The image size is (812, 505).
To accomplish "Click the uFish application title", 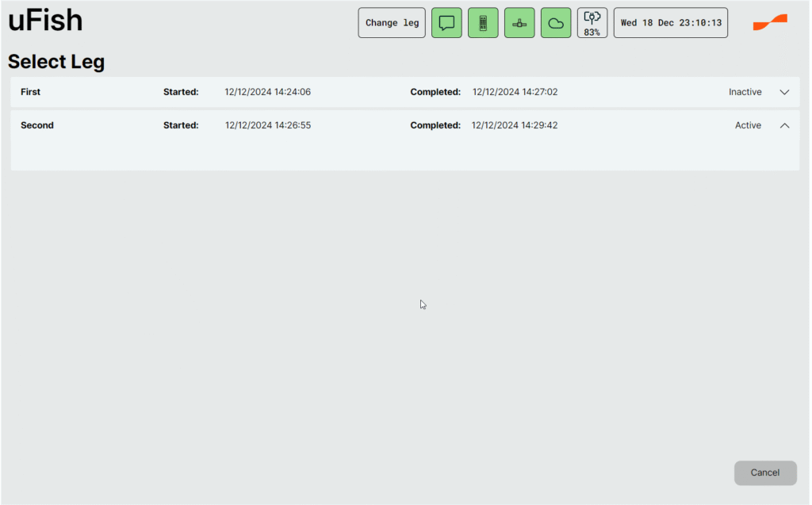I will point(45,21).
